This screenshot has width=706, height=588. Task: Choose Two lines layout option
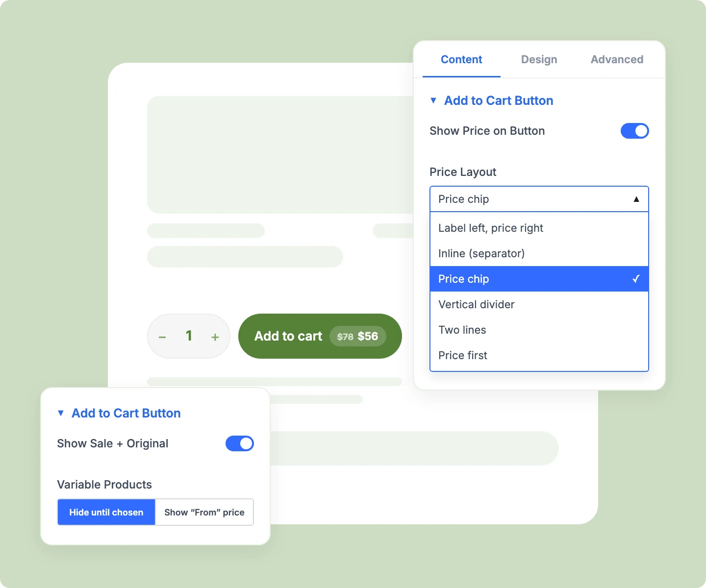(539, 330)
